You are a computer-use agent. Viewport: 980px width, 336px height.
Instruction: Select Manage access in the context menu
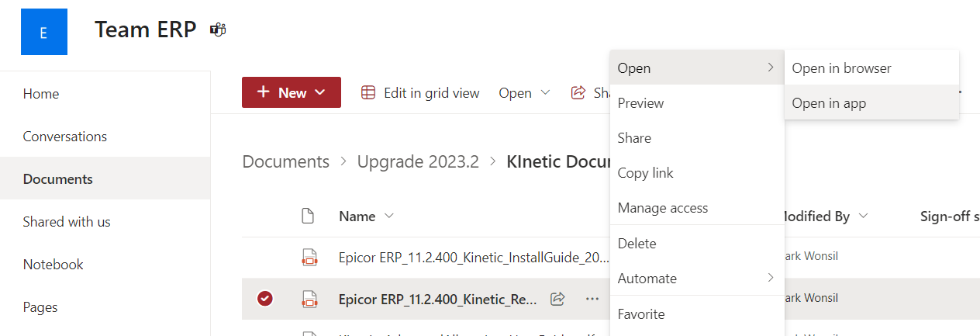[x=663, y=208]
